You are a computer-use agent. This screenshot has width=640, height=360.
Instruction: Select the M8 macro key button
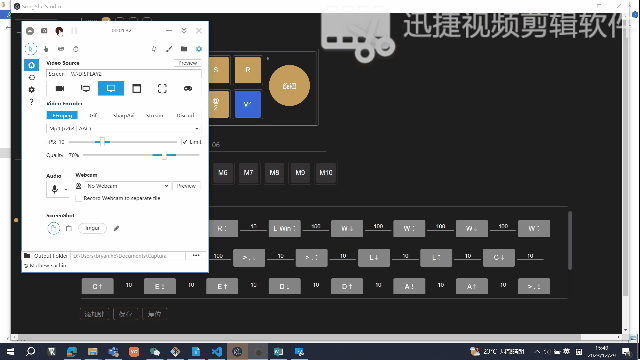click(274, 173)
